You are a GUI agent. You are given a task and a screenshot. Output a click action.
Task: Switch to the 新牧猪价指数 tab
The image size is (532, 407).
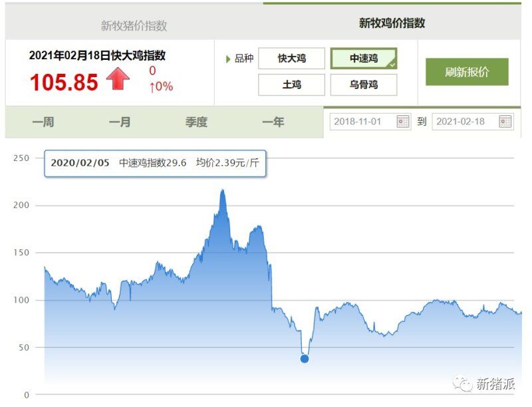pyautogui.click(x=134, y=26)
